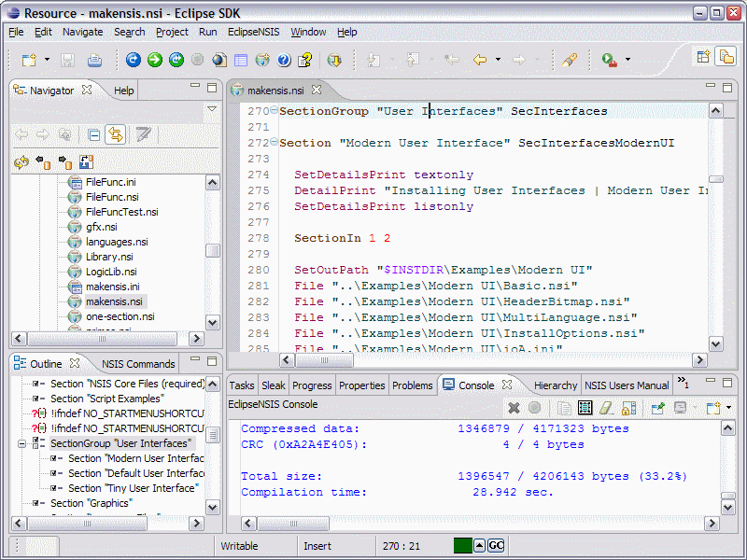This screenshot has width=747, height=560.
Task: Click the External Tools run icon
Action: pyautogui.click(x=610, y=60)
